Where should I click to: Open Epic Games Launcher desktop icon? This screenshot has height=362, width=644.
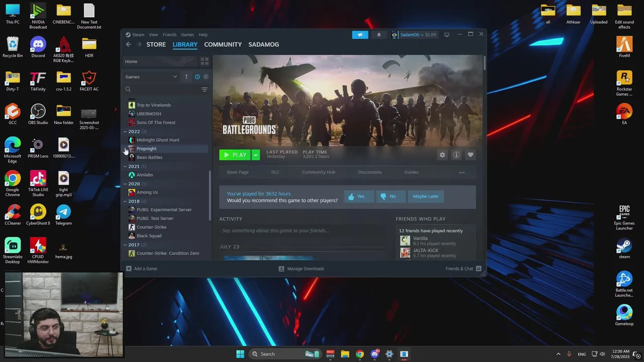click(624, 217)
